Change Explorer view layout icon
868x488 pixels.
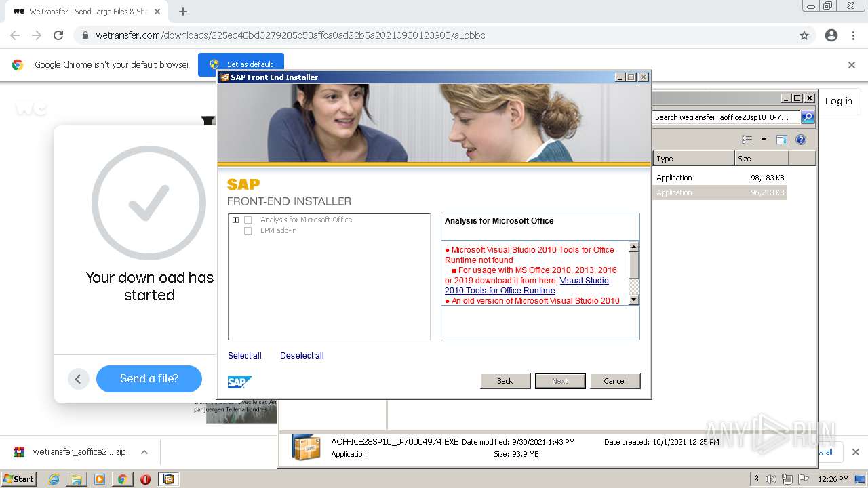(747, 140)
